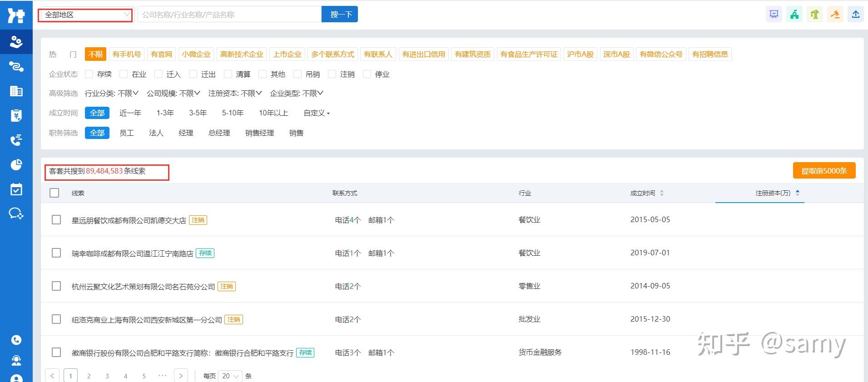Select the 星远朋餐饮成都有限公司 row checkbox
Image resolution: width=868 pixels, height=382 pixels.
point(56,220)
